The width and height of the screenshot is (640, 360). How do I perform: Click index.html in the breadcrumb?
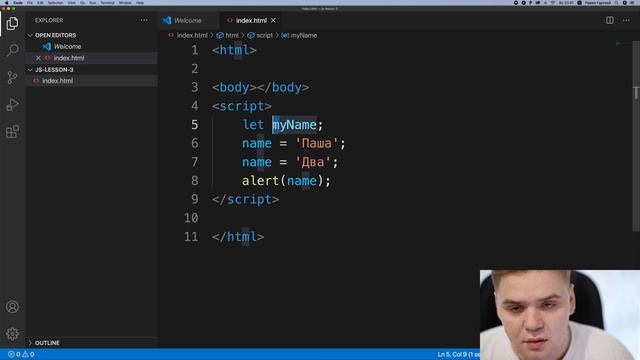[192, 36]
